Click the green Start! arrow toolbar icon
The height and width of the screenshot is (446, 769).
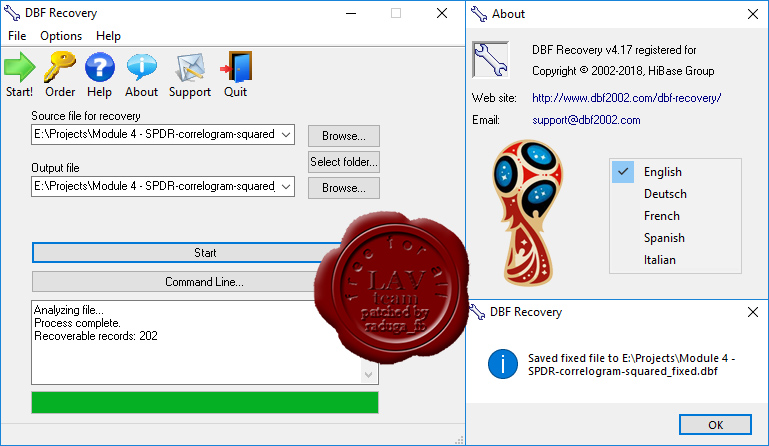[20, 67]
